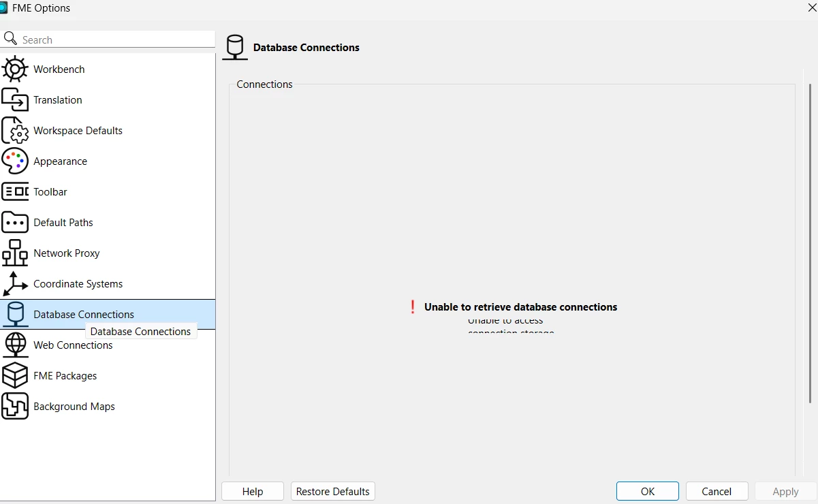Click the Apply button
818x504 pixels.
point(785,491)
